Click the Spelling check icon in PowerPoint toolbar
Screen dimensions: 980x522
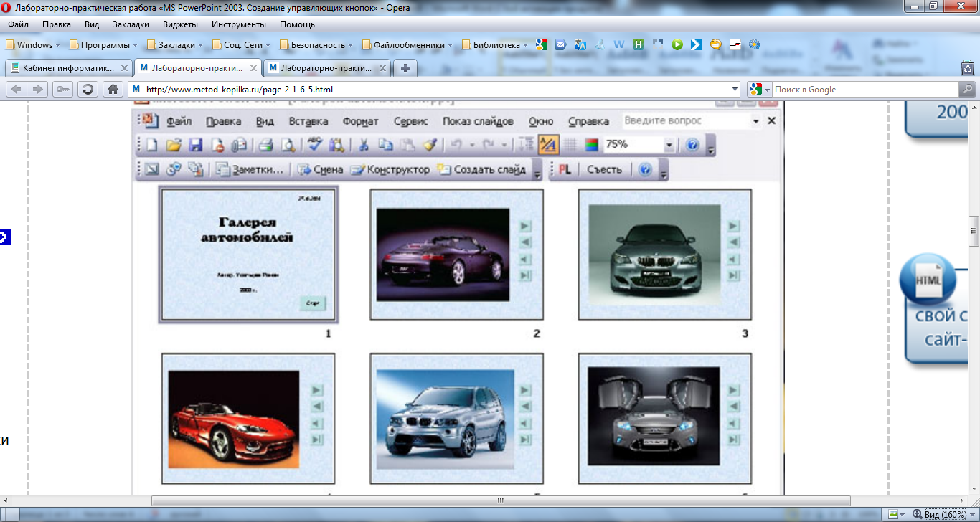pos(314,145)
